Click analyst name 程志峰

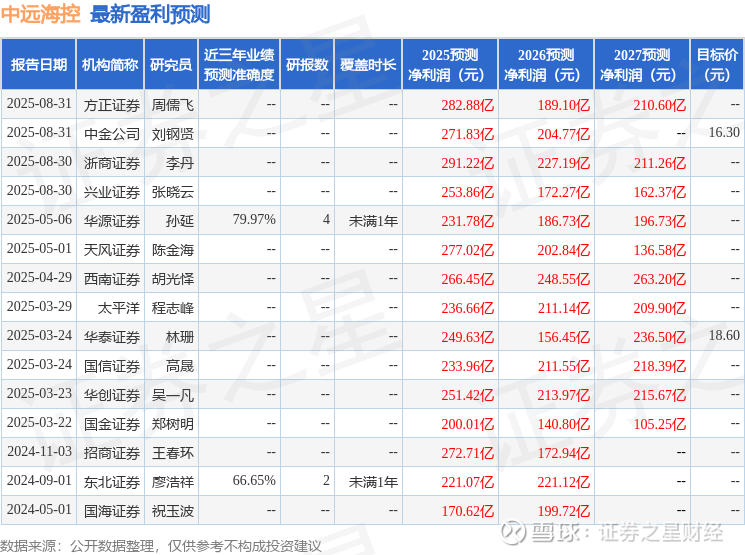(x=172, y=308)
